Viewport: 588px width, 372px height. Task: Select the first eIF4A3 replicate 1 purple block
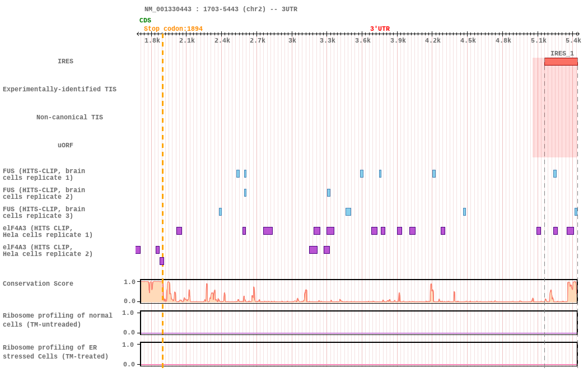179,231
